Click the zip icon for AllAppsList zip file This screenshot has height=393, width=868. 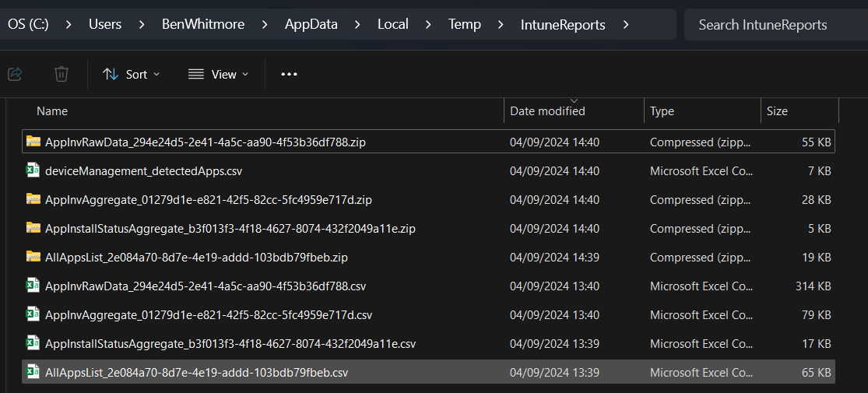33,257
